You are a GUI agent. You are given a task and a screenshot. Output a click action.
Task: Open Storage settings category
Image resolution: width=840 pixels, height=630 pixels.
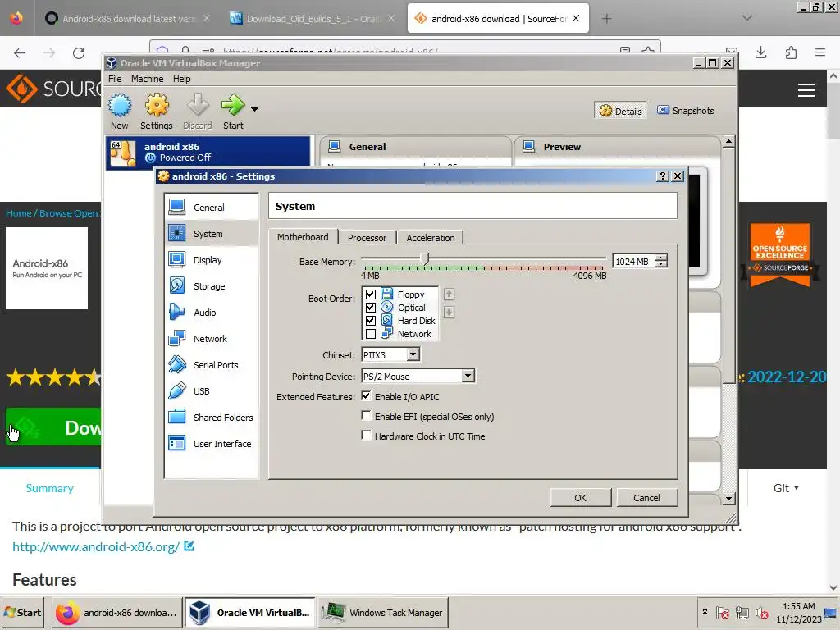click(x=212, y=286)
